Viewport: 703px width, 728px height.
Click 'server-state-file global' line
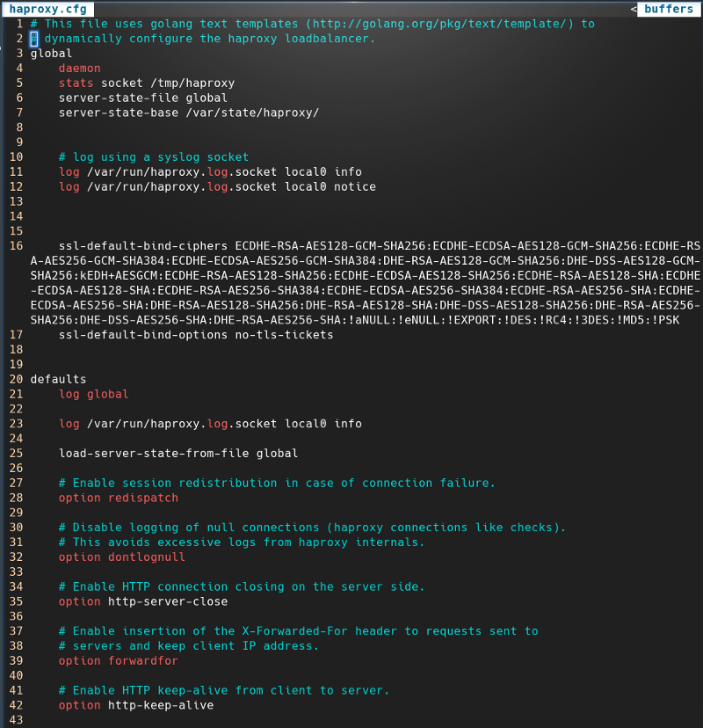point(143,98)
